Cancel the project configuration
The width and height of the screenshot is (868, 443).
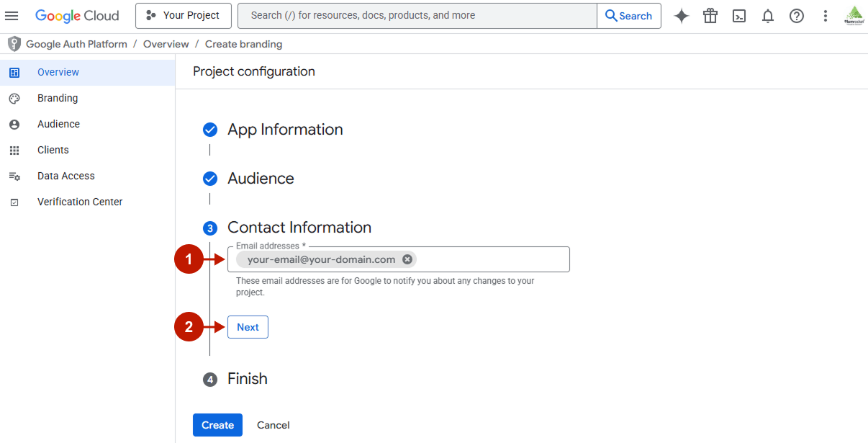pos(273,425)
